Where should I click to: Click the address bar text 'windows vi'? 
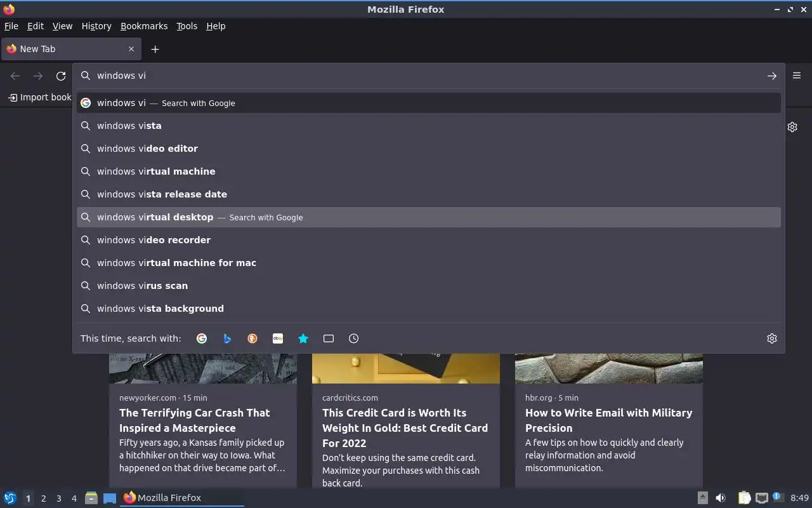[x=121, y=76]
